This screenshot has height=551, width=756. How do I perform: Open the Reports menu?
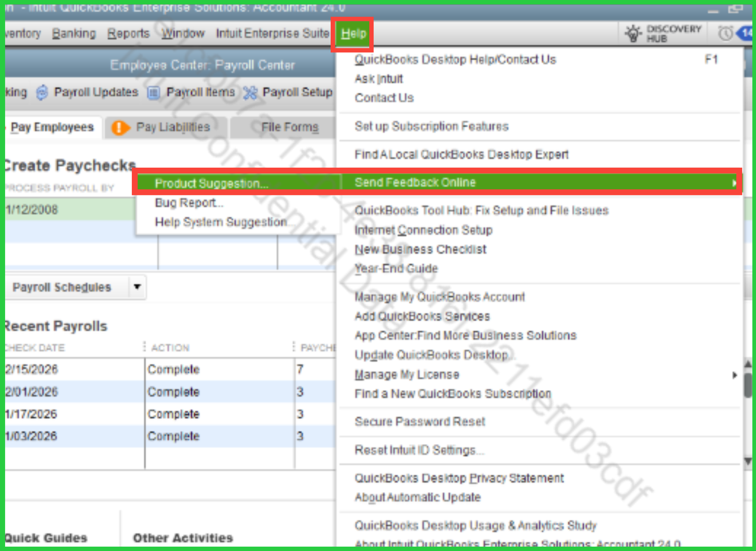tap(128, 34)
